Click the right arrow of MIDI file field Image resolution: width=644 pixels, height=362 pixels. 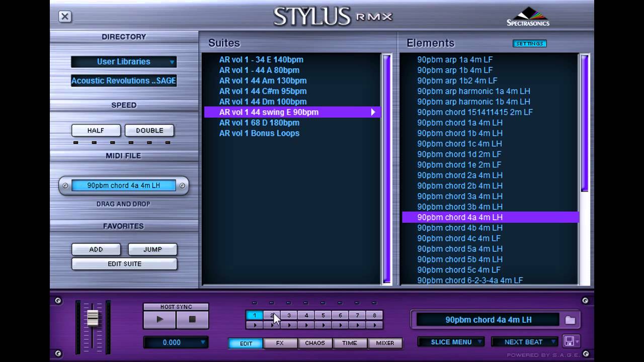click(x=182, y=186)
